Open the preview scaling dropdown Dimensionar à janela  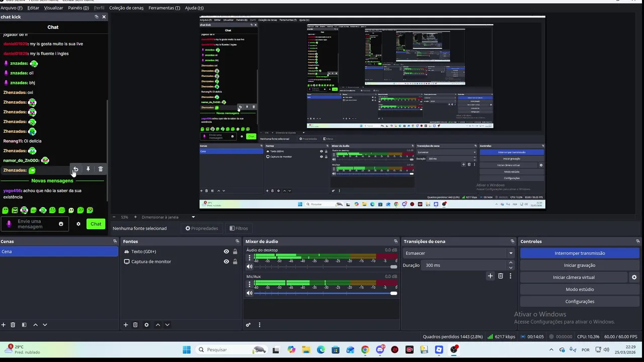[x=168, y=217]
